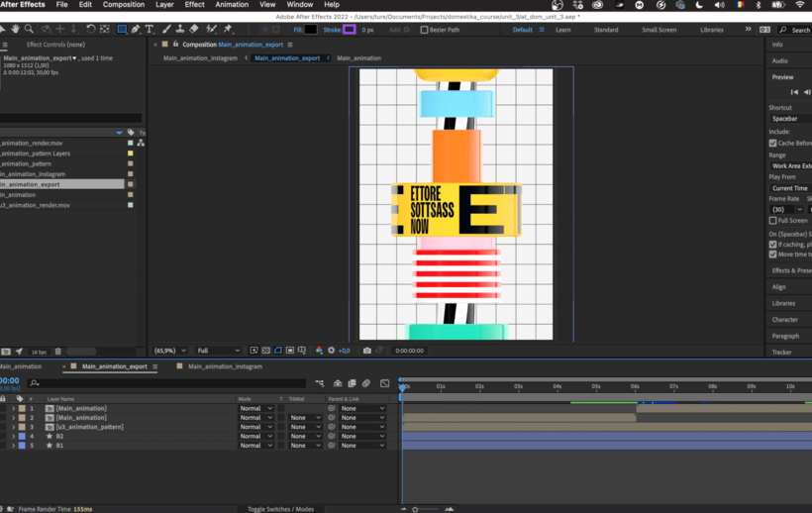The width and height of the screenshot is (812, 513).
Task: Select Small Screen workspace
Action: click(x=659, y=30)
